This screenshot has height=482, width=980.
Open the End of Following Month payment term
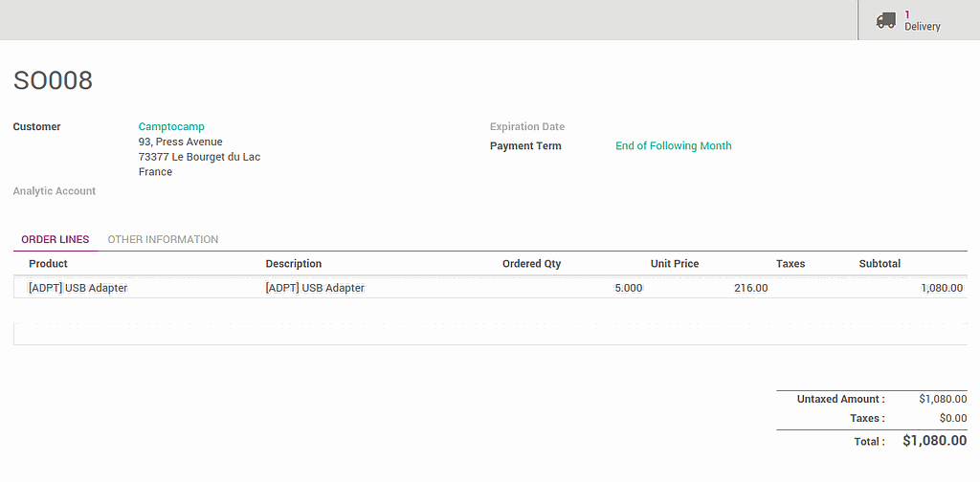[x=673, y=146]
